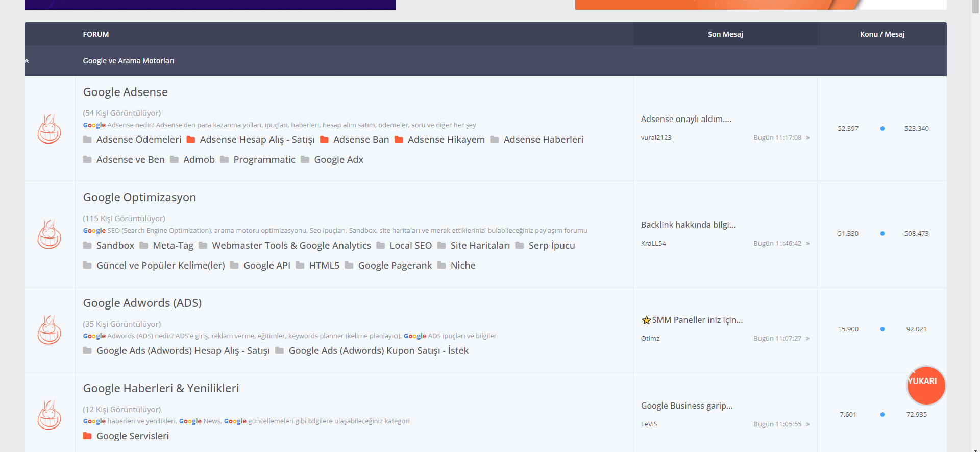980x452 pixels.
Task: Click the Google Adwords (ADS) forum mascot icon
Action: [x=50, y=329]
